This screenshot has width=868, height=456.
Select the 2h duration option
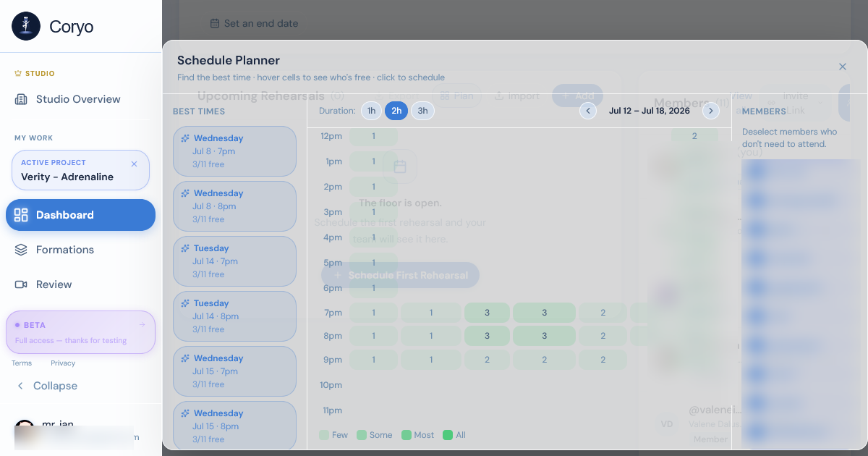[396, 111]
